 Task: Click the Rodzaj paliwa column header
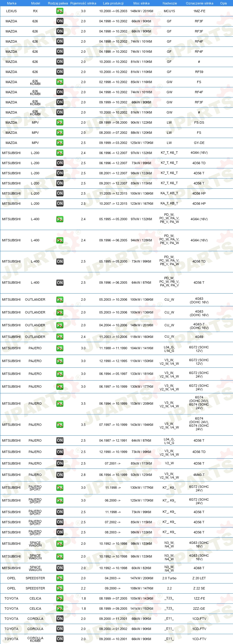tap(58, 3)
